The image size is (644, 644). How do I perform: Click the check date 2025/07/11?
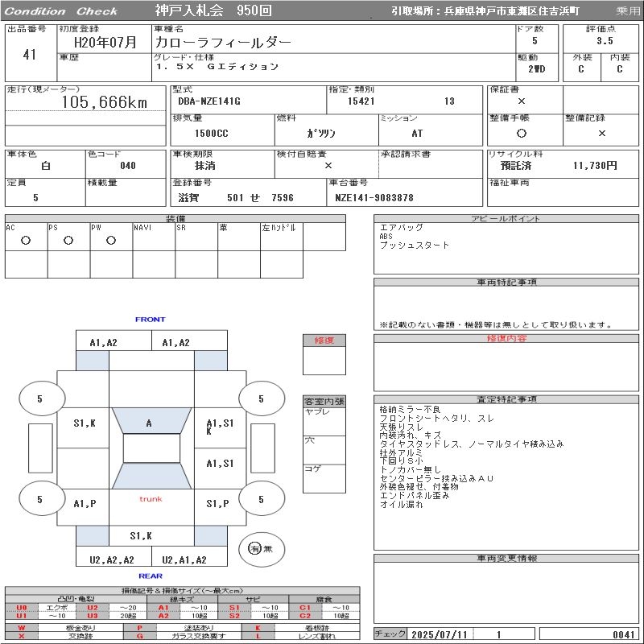[x=440, y=634]
